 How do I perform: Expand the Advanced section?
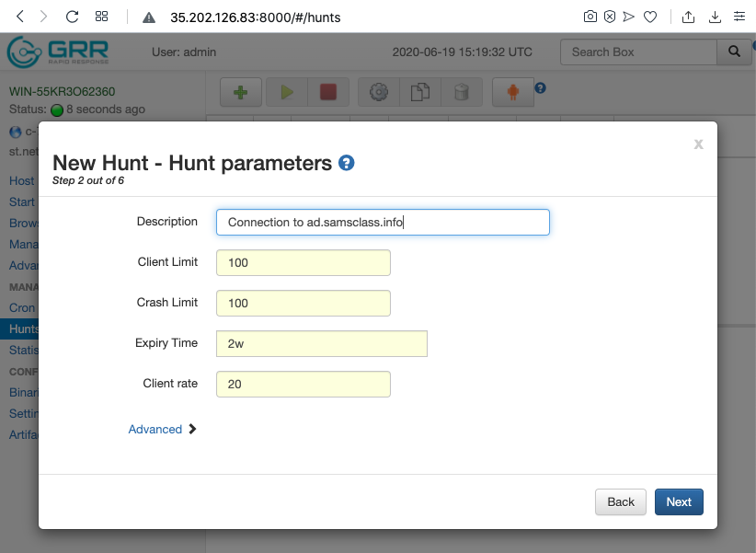click(162, 429)
